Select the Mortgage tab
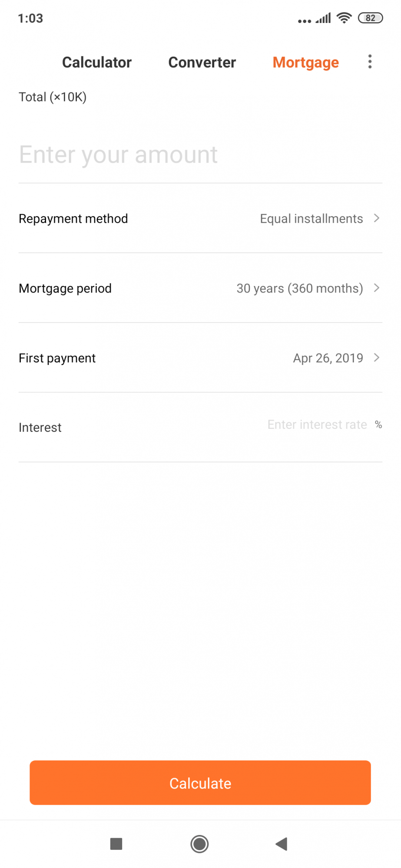The height and width of the screenshot is (868, 401). [x=305, y=62]
